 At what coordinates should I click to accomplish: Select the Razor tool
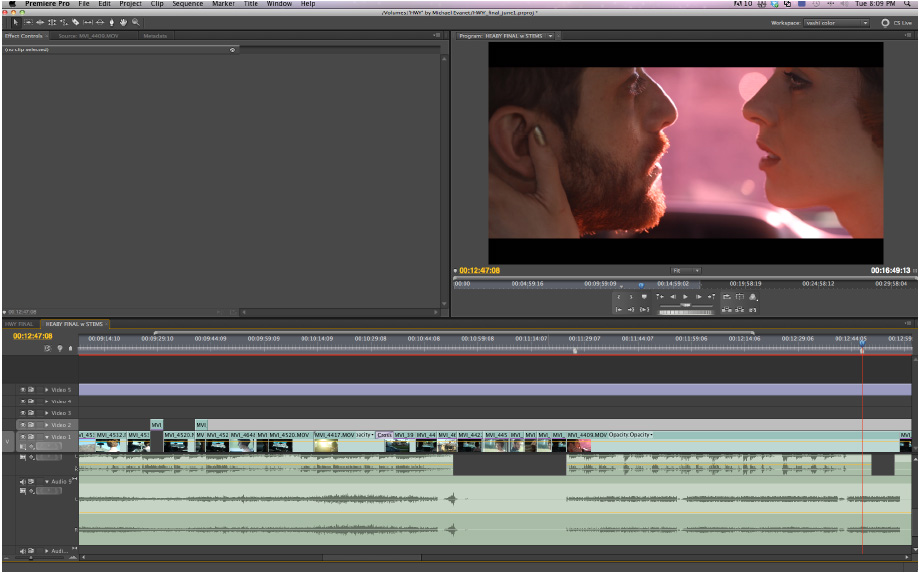(76, 22)
